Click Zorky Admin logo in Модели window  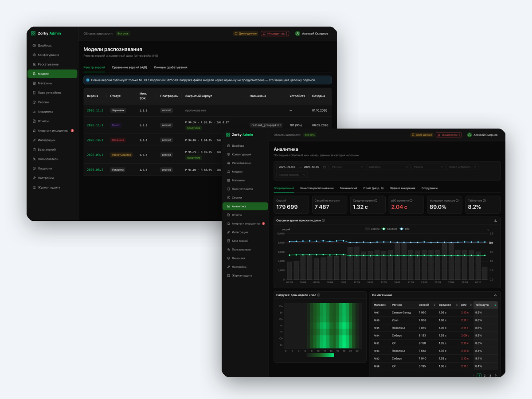[46, 33]
